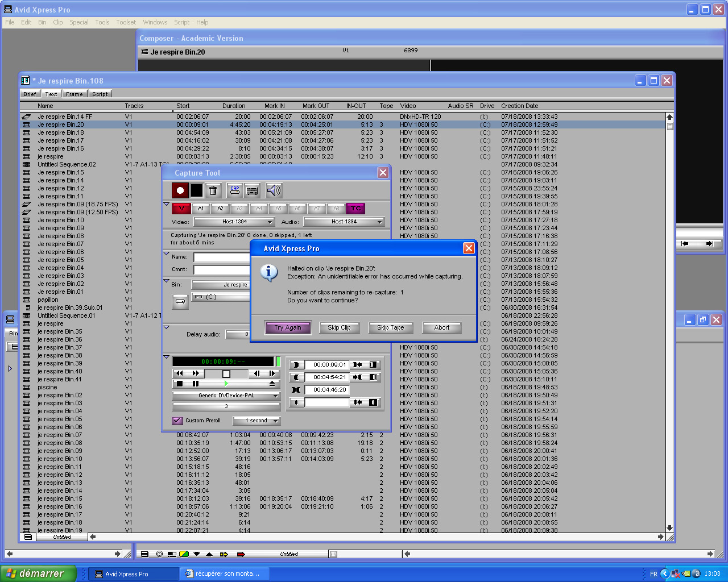Switch to the Frame bin tab
Viewport: 728px width, 582px height.
74,94
